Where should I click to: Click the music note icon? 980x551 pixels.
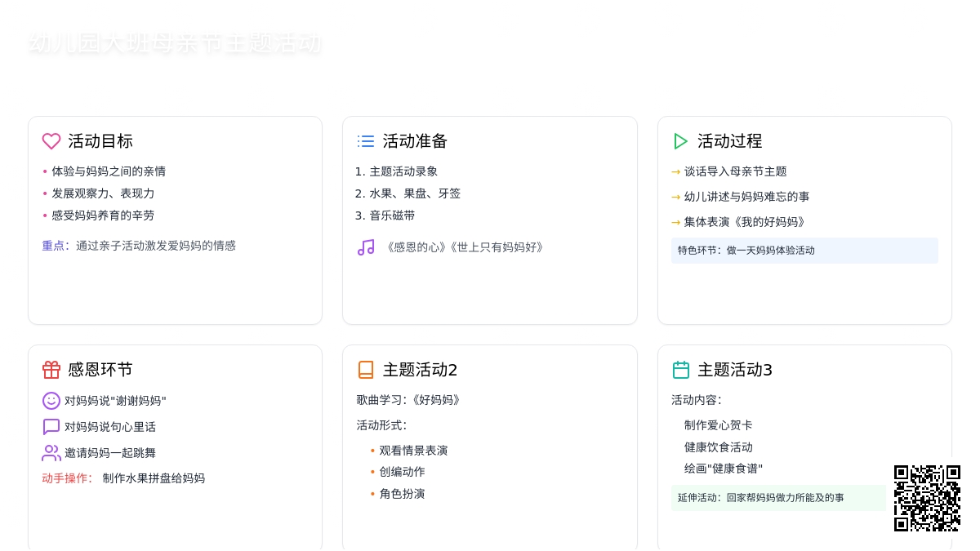pyautogui.click(x=366, y=247)
